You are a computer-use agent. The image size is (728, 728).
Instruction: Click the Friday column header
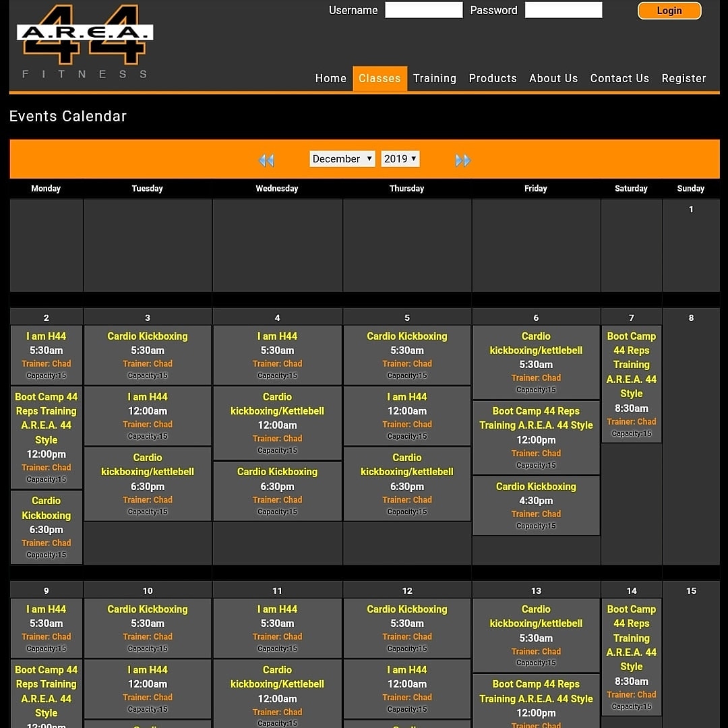[536, 189]
